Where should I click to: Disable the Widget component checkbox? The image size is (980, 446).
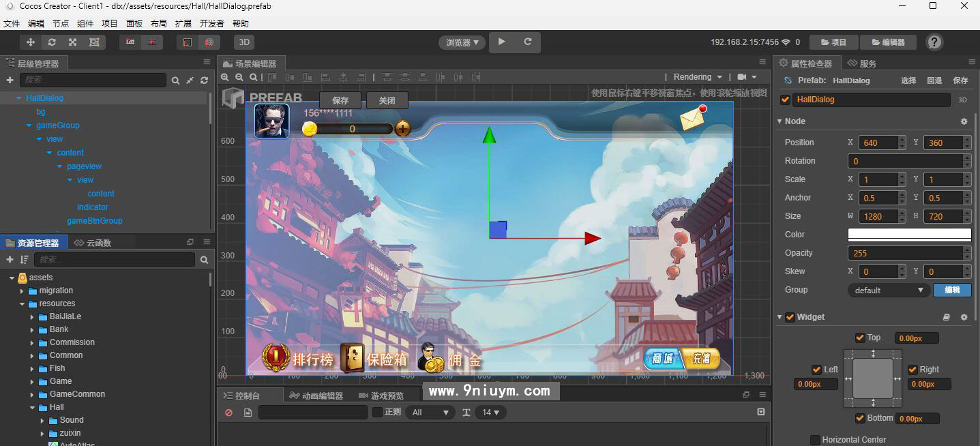tap(790, 317)
